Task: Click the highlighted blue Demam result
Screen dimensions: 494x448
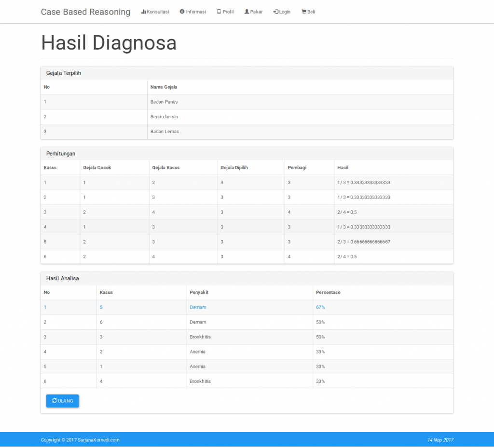Action: [x=198, y=307]
